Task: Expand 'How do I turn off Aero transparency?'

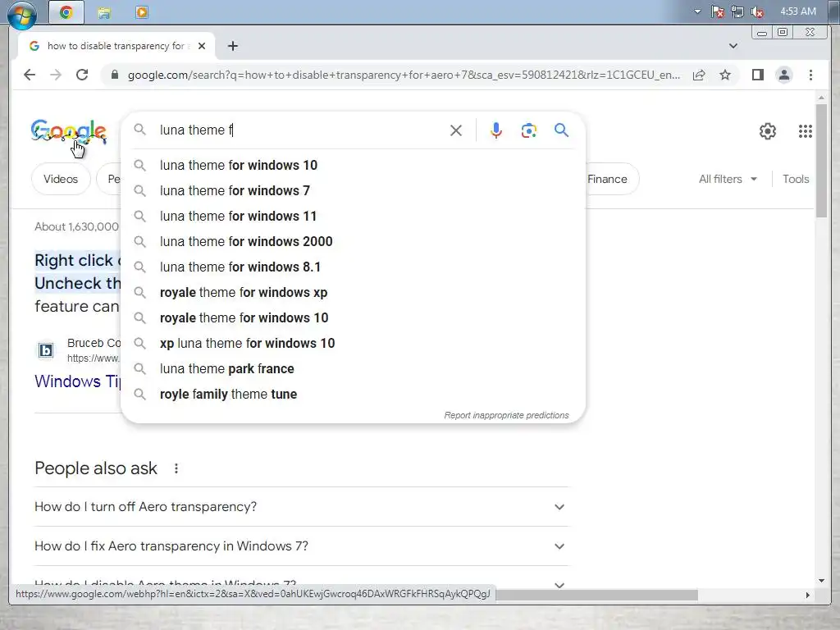Action: pyautogui.click(x=301, y=507)
